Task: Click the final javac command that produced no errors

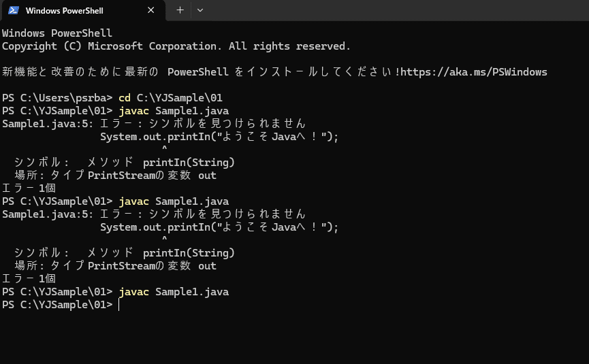Action: click(174, 292)
